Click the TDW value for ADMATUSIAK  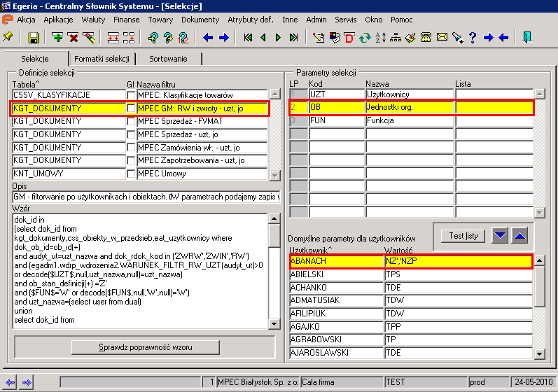(459, 300)
